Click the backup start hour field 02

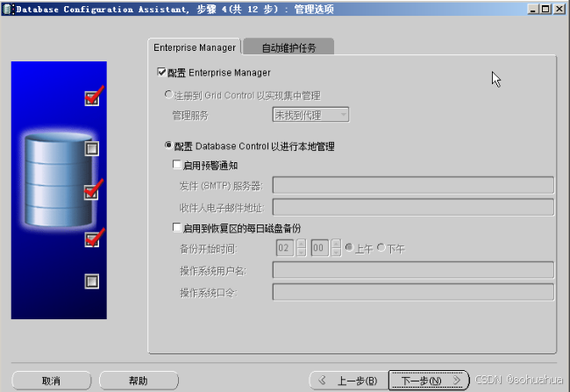(x=285, y=248)
